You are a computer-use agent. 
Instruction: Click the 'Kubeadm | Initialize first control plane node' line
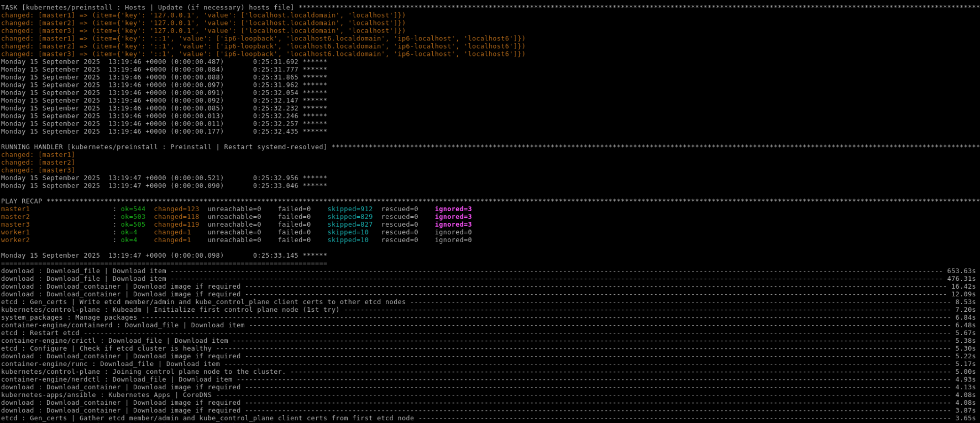pyautogui.click(x=488, y=310)
